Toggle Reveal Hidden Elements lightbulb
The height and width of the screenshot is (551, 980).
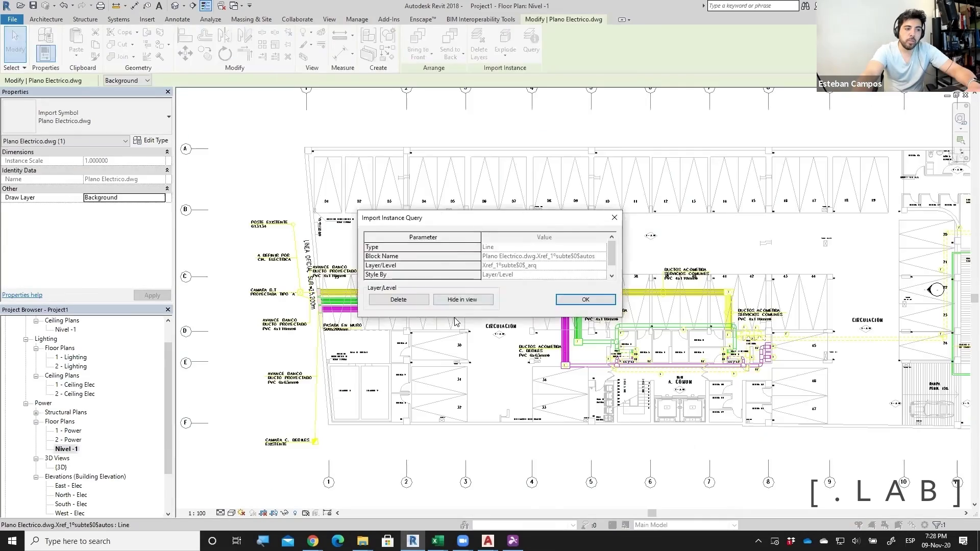click(295, 513)
